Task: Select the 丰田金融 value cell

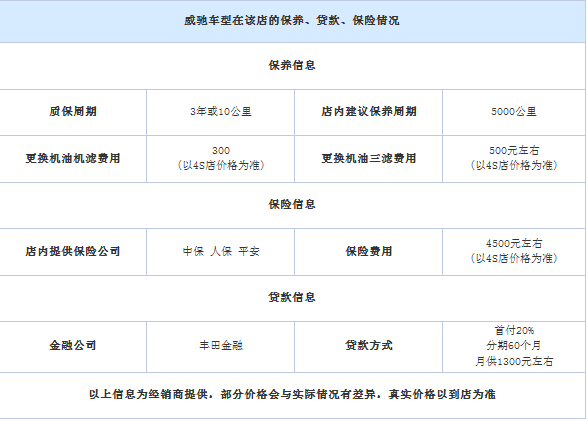Action: (220, 345)
